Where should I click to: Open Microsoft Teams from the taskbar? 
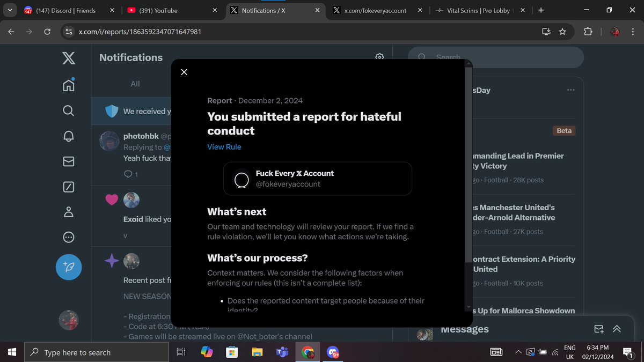coord(282,352)
